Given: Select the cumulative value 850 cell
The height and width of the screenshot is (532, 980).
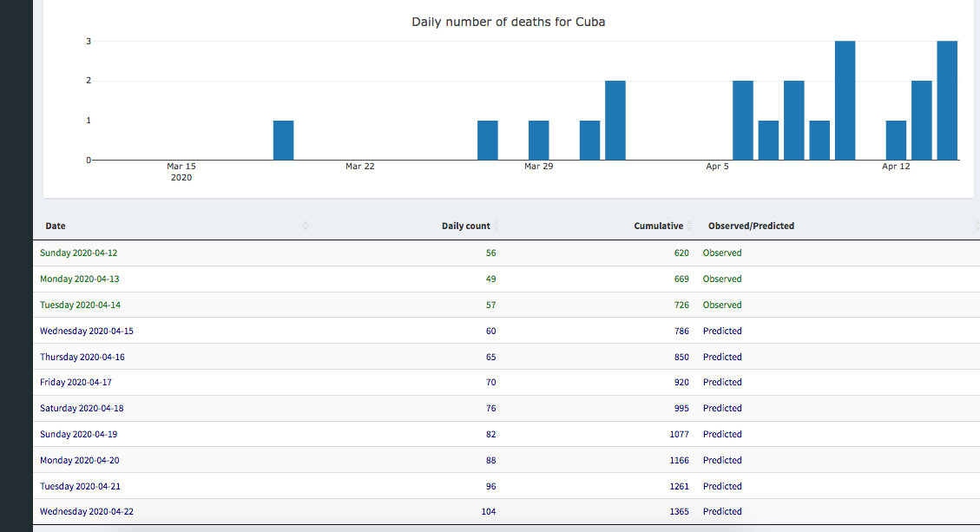Looking at the screenshot, I should click(x=681, y=358).
